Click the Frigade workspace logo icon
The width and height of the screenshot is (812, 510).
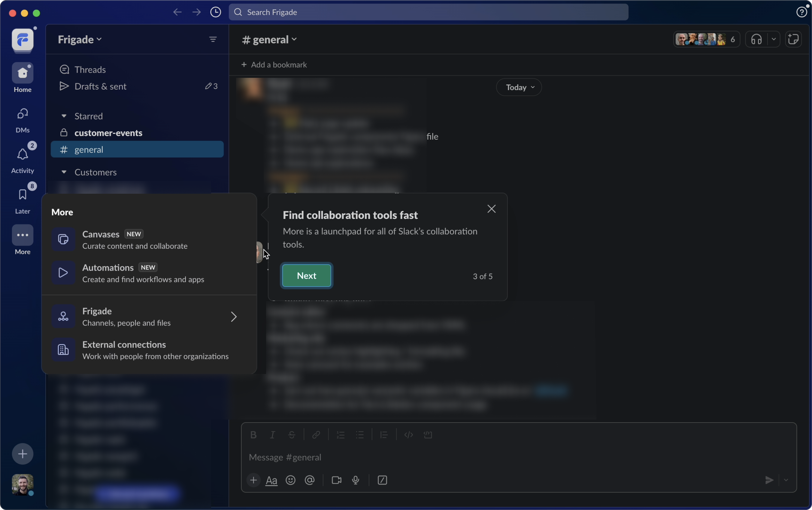pos(23,40)
